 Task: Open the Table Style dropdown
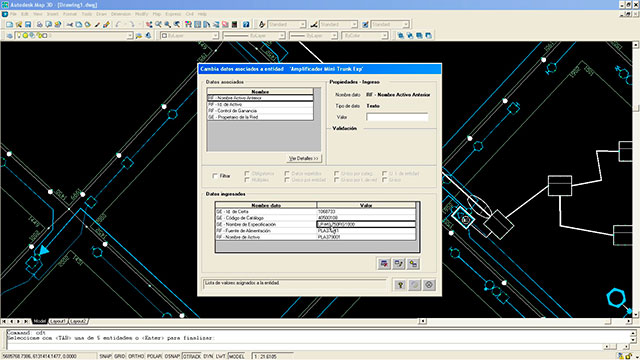pyautogui.click(x=405, y=24)
